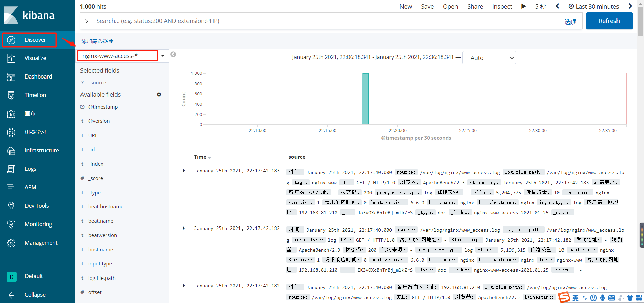This screenshot has height=303, width=644.
Task: Click the teal histogram bar
Action: point(366,99)
